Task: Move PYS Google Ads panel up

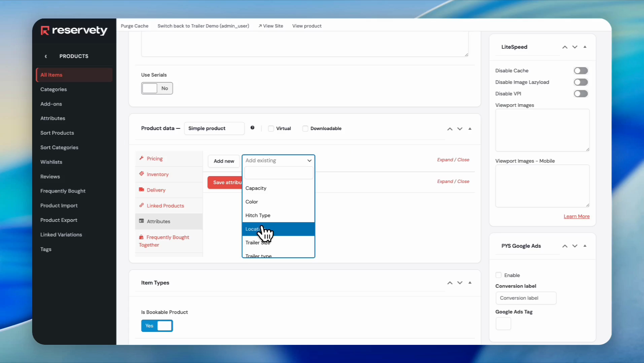Action: point(565,246)
